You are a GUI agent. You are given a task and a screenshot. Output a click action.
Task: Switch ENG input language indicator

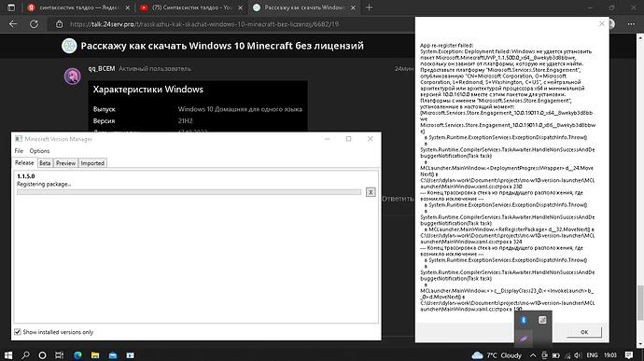click(x=593, y=355)
